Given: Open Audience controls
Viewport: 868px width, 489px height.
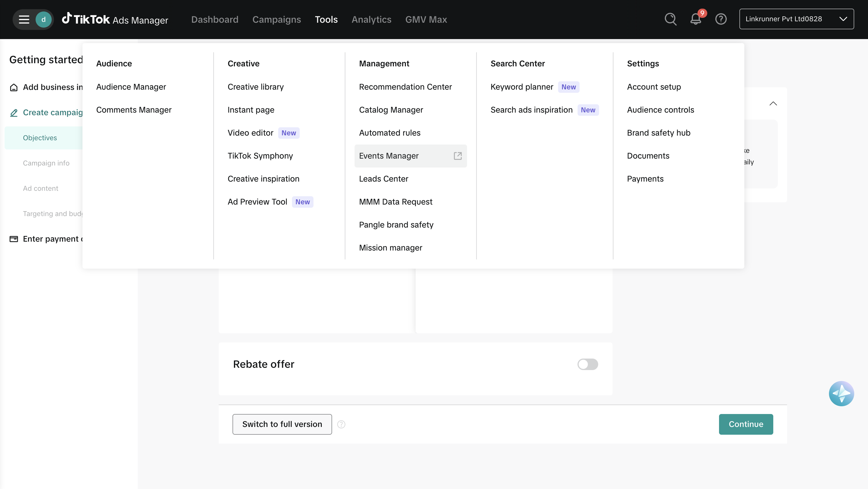Looking at the screenshot, I should click(660, 110).
